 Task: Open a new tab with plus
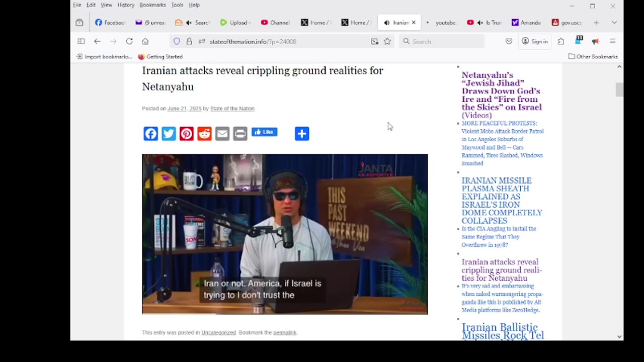point(596,23)
